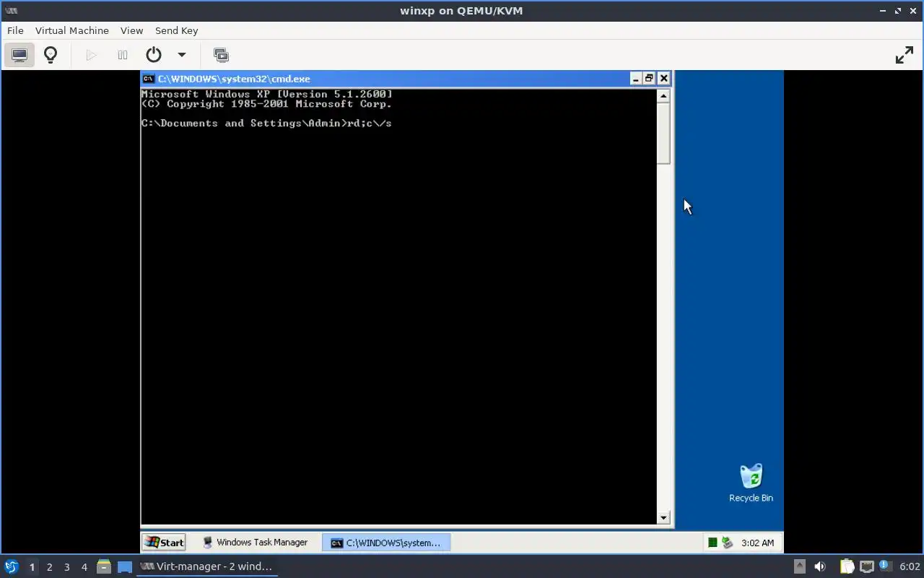The image size is (924, 578).
Task: Shut down the VM with power icon
Action: 153,55
